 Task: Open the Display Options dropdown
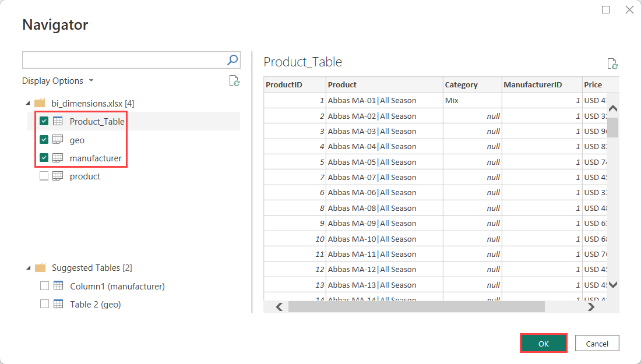pos(58,81)
